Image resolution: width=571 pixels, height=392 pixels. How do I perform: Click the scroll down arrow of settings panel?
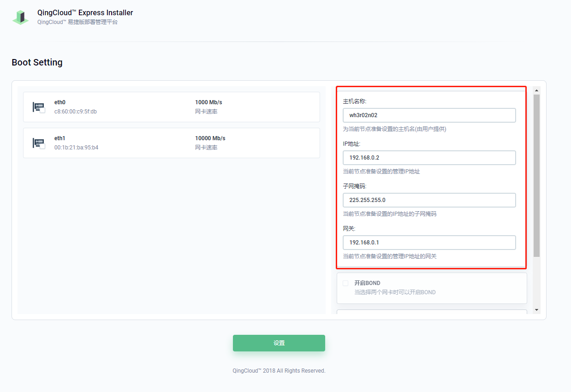[x=536, y=309]
